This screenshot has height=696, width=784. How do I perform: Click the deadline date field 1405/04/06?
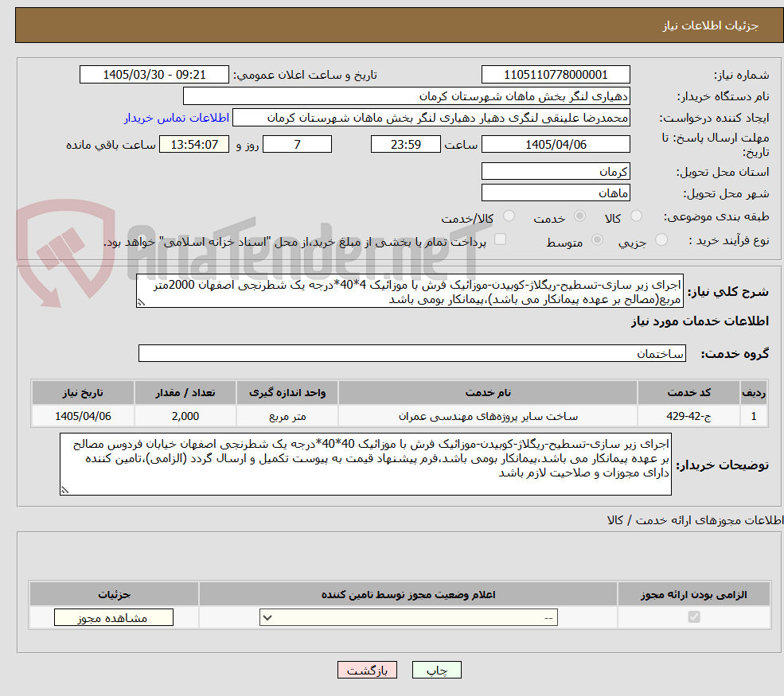point(556,145)
